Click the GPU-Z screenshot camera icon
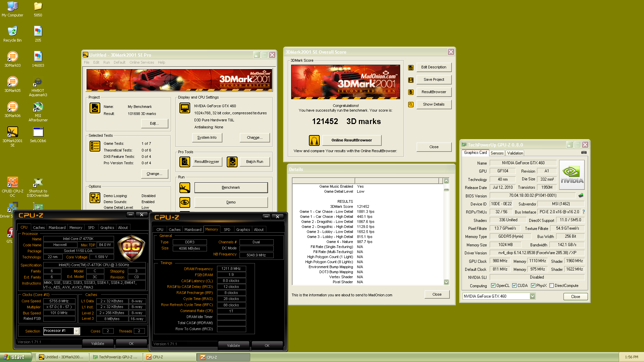The height and width of the screenshot is (362, 644). (x=584, y=153)
